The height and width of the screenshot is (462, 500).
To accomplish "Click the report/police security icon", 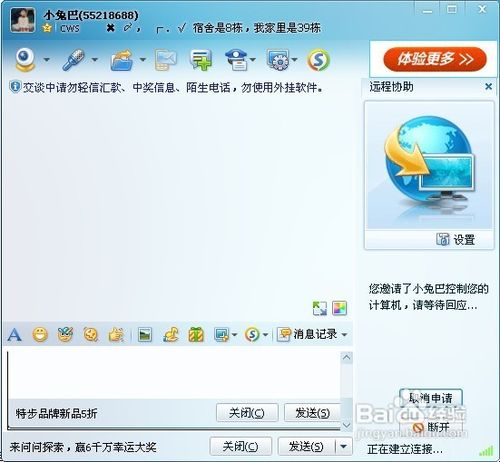I will coord(236,60).
